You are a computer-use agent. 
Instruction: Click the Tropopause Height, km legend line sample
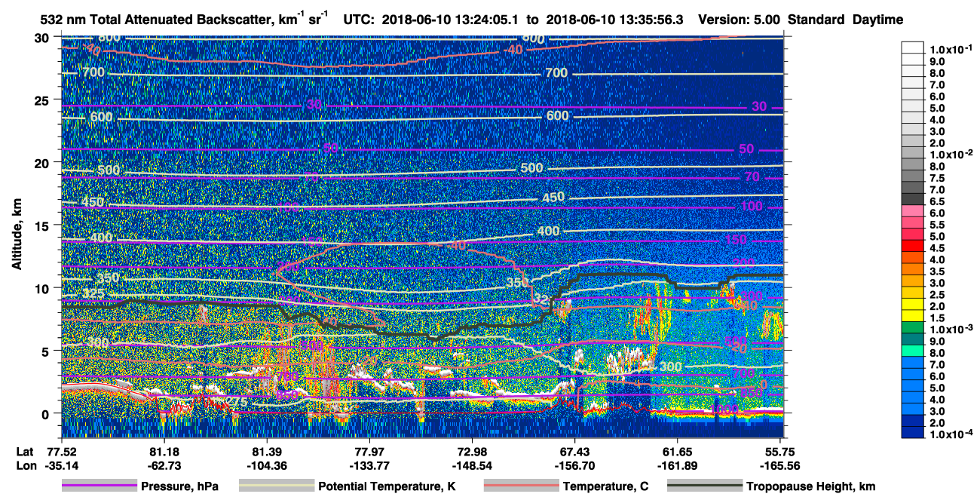[705, 486]
